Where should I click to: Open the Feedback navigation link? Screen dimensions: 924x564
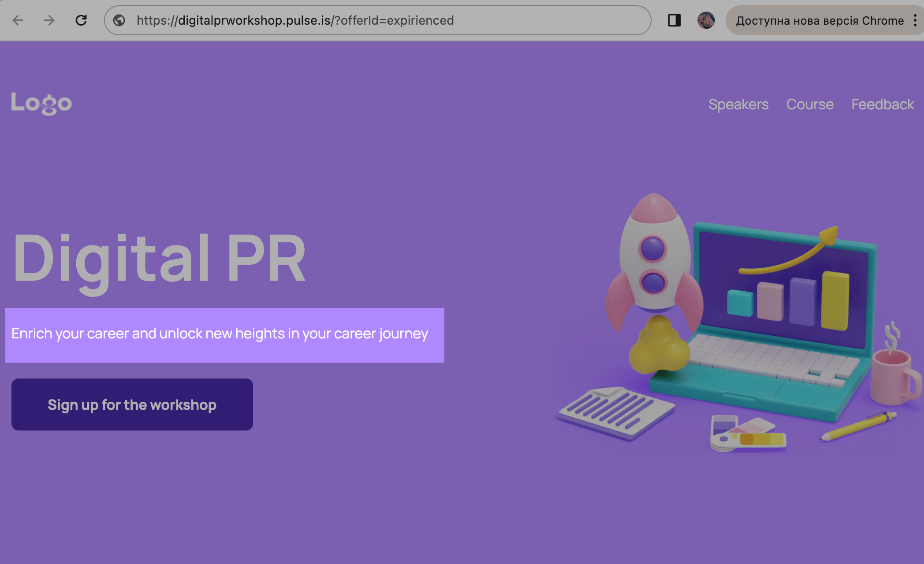click(x=882, y=104)
